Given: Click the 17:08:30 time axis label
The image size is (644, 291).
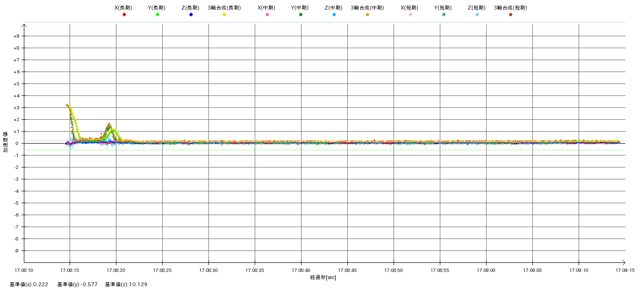Looking at the screenshot, I should pos(208,270).
